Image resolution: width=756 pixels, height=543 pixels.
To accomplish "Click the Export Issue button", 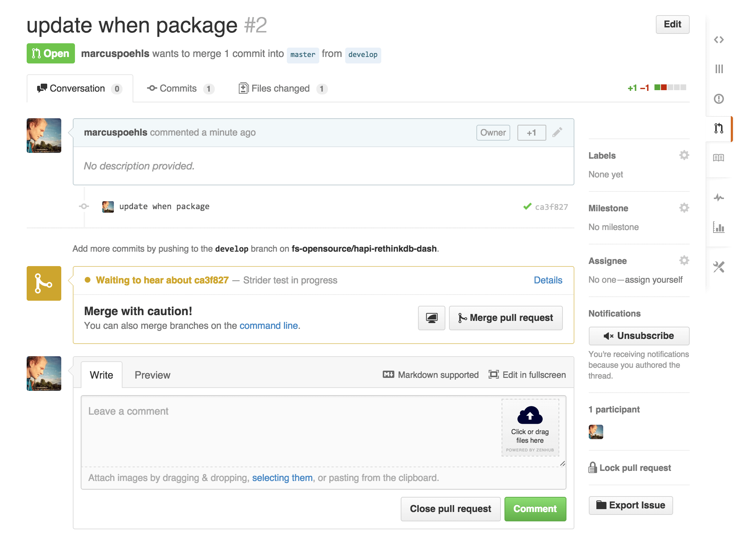I will tap(631, 506).
